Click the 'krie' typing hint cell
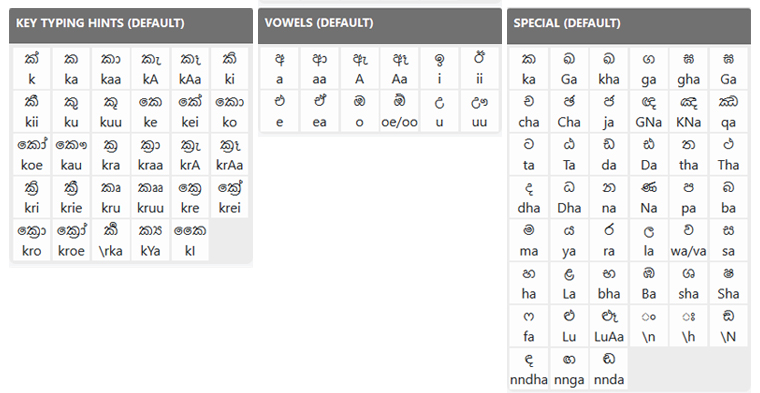760x393 pixels. (71, 197)
